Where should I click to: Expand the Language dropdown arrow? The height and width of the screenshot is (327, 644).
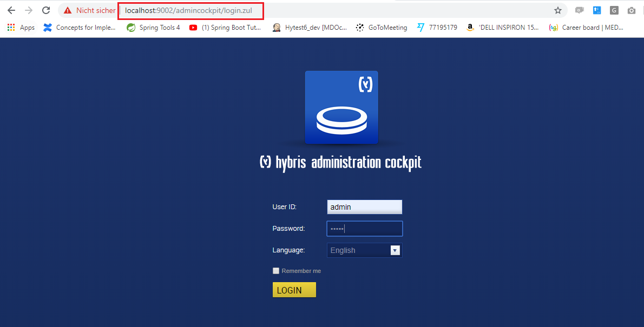pos(395,250)
